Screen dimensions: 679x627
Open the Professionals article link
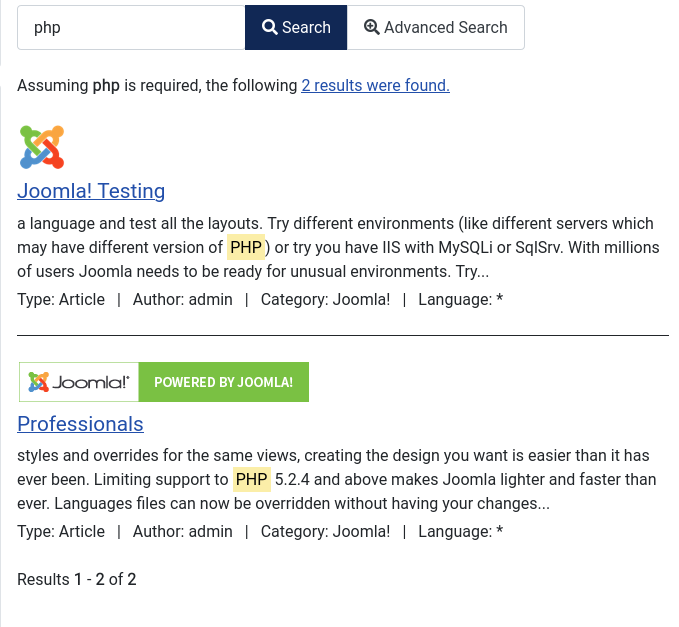(x=80, y=424)
